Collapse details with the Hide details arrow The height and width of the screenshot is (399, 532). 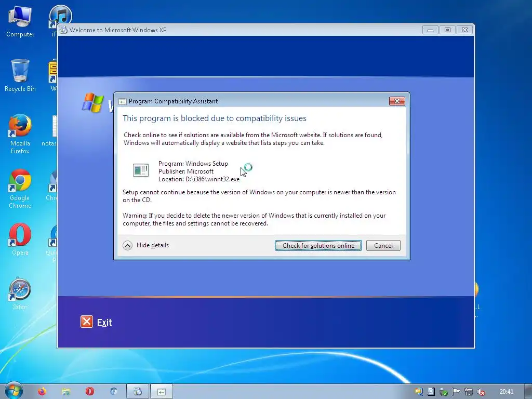[128, 245]
